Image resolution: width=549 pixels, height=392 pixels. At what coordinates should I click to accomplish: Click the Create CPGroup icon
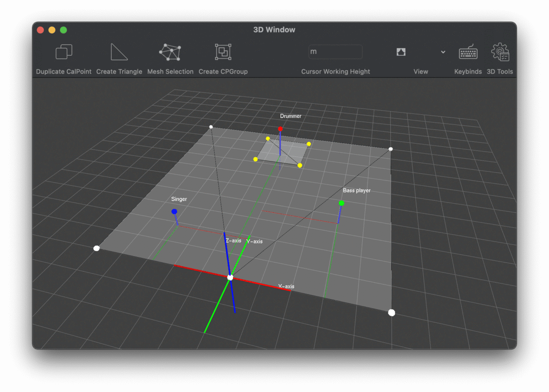click(x=223, y=52)
